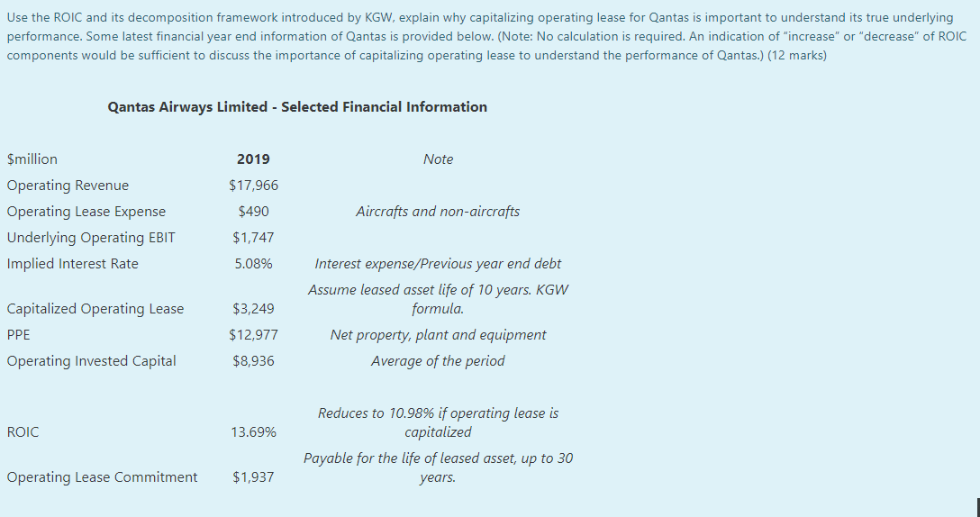This screenshot has width=980, height=517.
Task: Click the $17,966 revenue value
Action: point(254,186)
